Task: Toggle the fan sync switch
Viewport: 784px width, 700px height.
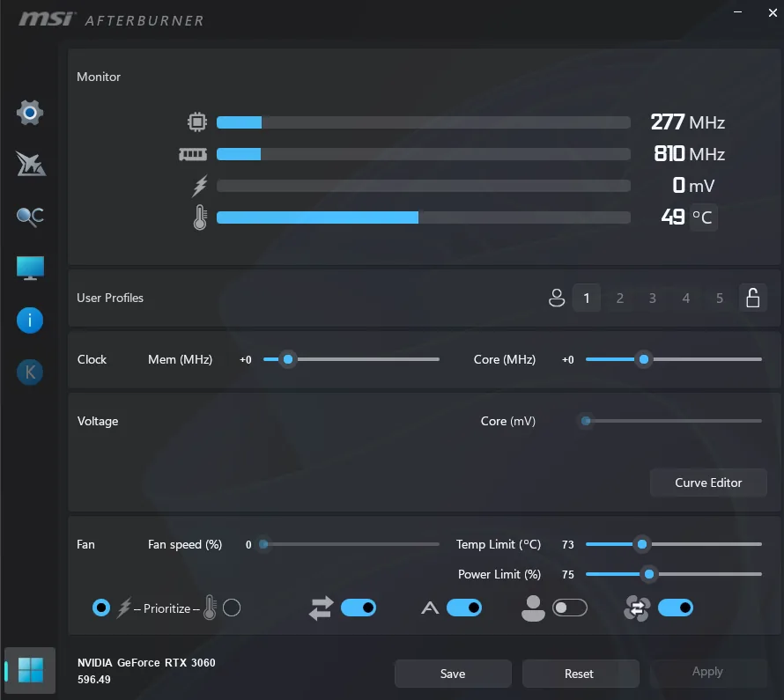Action: [x=676, y=608]
